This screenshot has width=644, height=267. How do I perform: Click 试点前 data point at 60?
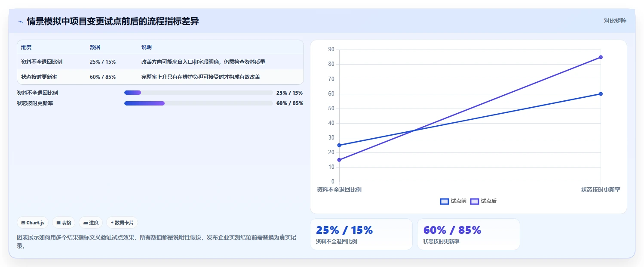601,94
